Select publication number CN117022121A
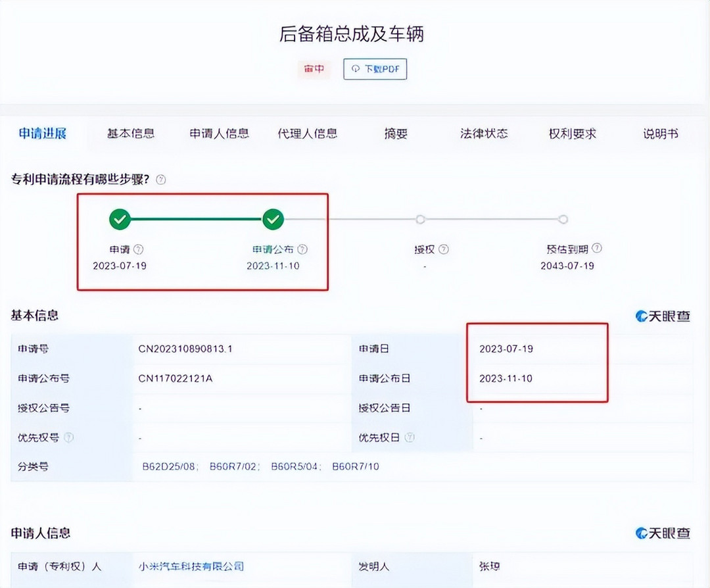Image resolution: width=710 pixels, height=588 pixels. [x=176, y=378]
